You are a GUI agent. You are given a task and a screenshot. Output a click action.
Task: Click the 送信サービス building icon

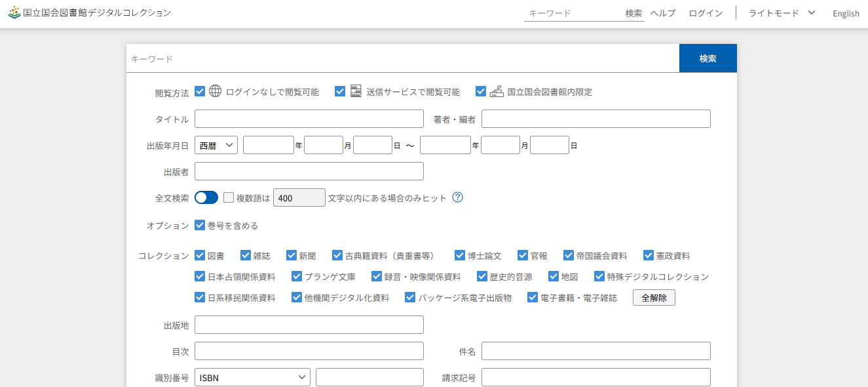356,91
